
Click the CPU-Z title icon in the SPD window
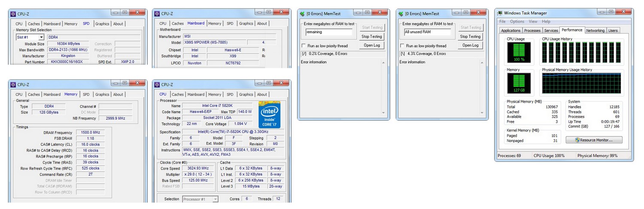point(13,13)
